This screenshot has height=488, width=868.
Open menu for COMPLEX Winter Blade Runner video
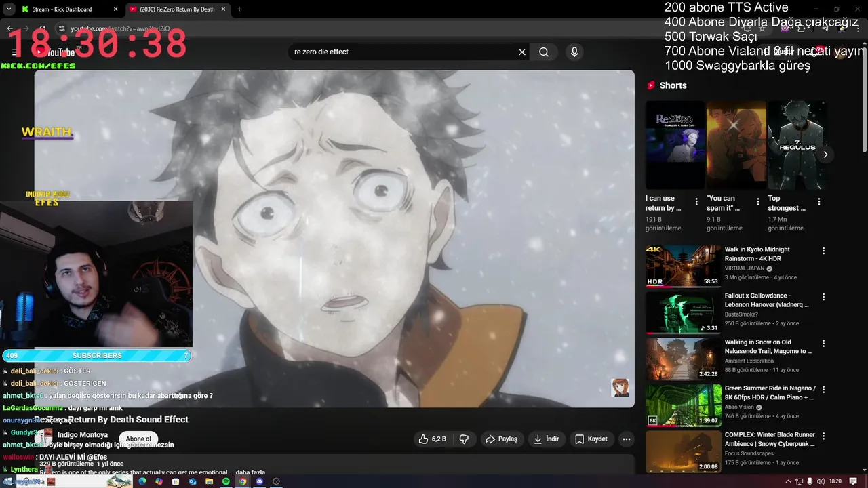click(x=824, y=436)
